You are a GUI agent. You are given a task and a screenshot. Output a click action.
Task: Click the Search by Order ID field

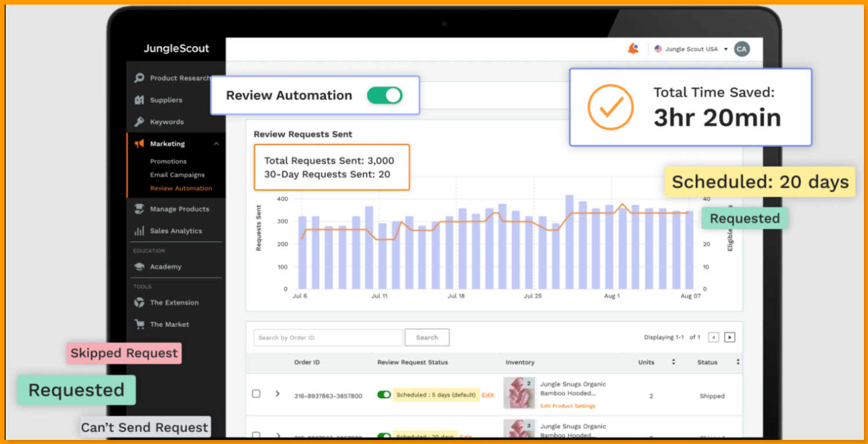click(x=328, y=337)
